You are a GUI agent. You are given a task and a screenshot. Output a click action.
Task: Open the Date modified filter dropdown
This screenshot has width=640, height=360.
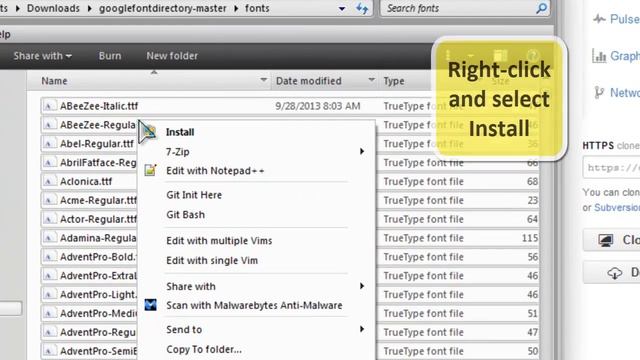(x=371, y=80)
